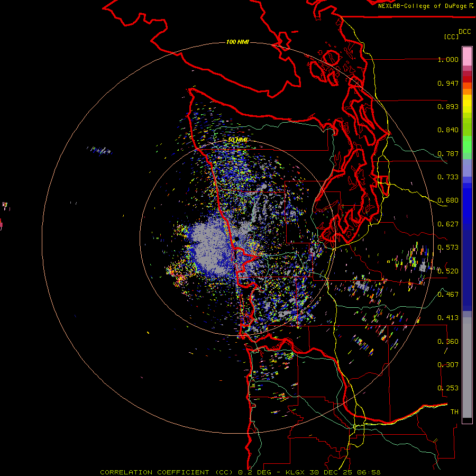Click the 0.787 legend value

[448, 153]
